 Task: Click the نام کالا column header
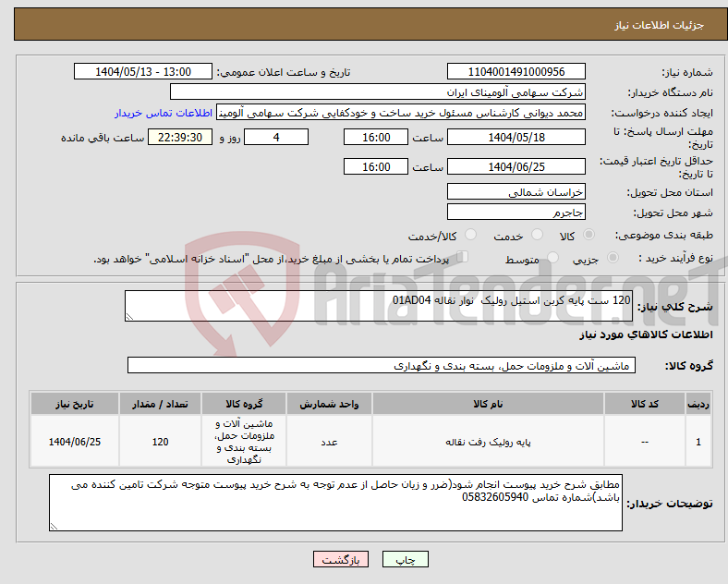(x=488, y=404)
